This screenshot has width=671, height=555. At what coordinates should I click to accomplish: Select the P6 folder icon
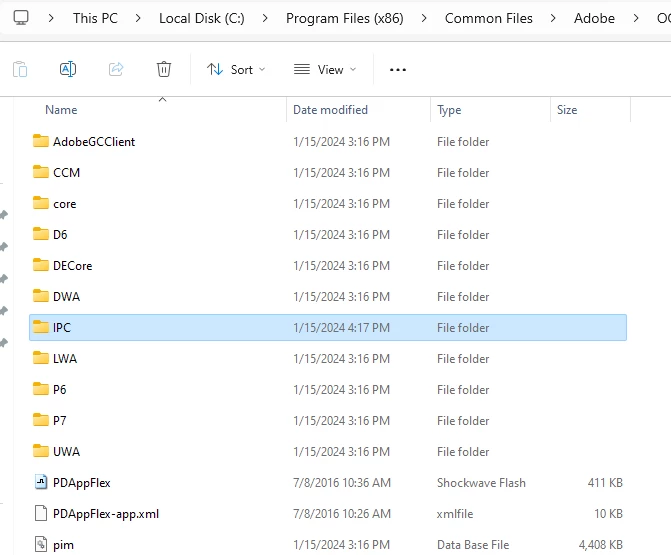point(41,389)
